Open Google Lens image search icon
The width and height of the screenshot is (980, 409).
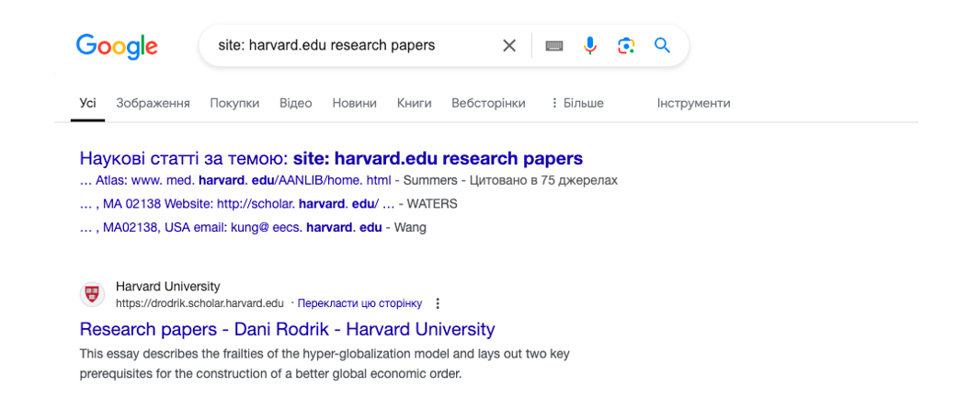tap(626, 46)
